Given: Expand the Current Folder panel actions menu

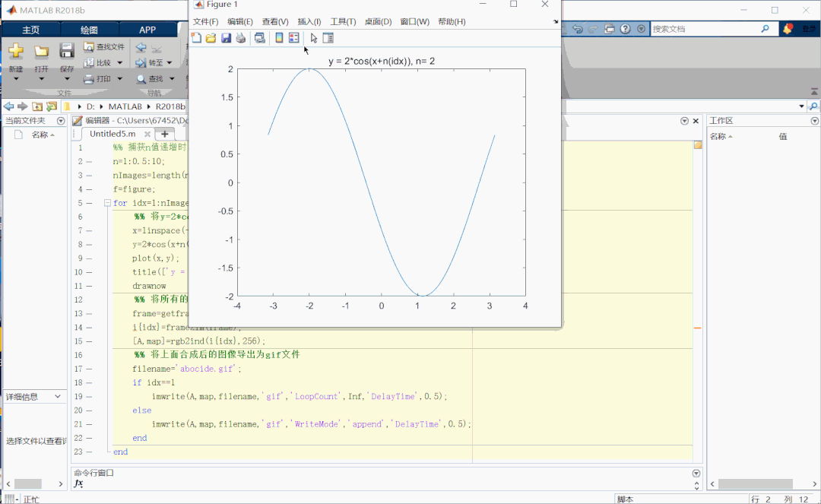Looking at the screenshot, I should pyautogui.click(x=61, y=121).
